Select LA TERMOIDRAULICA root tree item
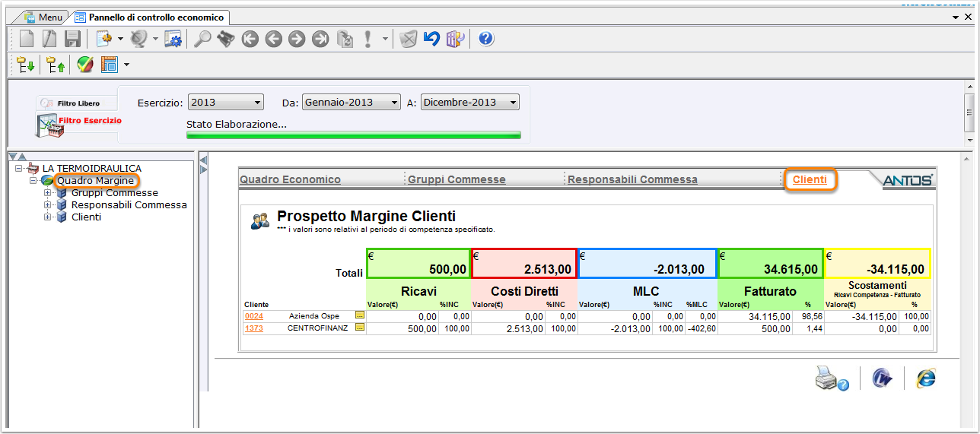The image size is (980, 434). 92,169
